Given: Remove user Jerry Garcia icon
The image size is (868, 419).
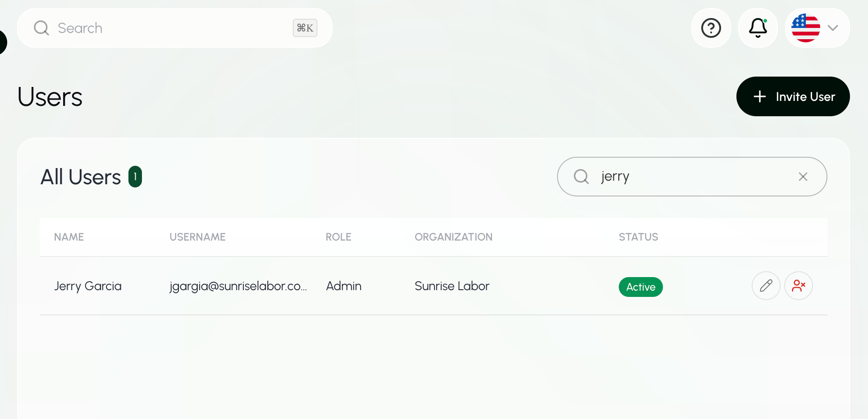Looking at the screenshot, I should (x=798, y=286).
